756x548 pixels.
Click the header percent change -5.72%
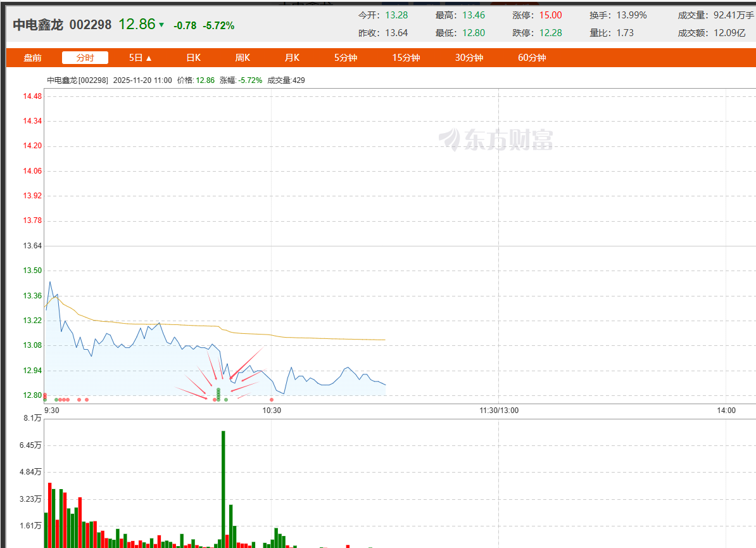(x=218, y=25)
